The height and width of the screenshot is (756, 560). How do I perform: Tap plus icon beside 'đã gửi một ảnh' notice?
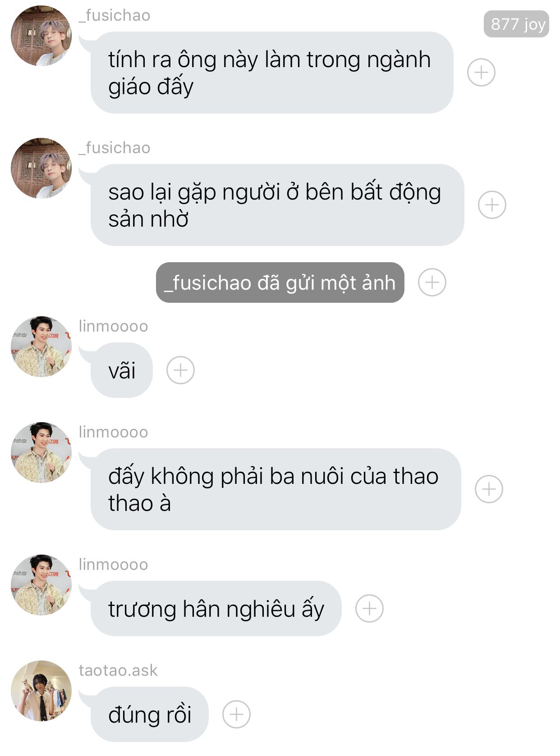(x=432, y=282)
